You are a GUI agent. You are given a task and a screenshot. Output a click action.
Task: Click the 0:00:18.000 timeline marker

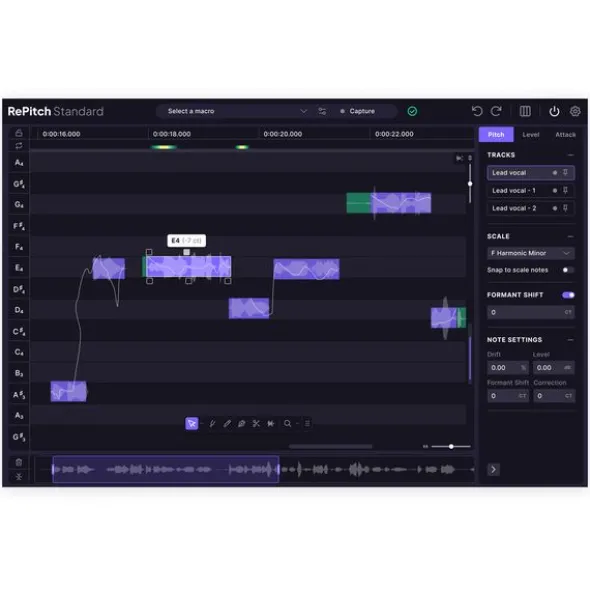click(172, 134)
